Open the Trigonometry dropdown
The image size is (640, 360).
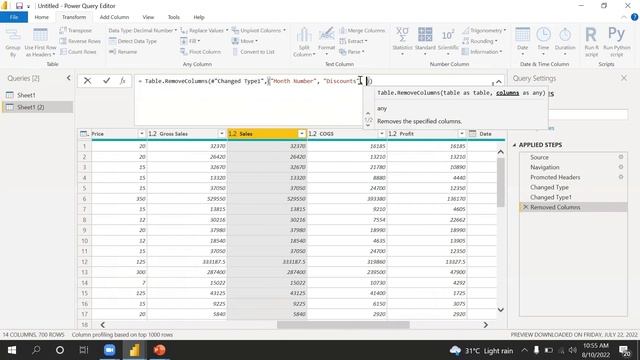[x=484, y=31]
